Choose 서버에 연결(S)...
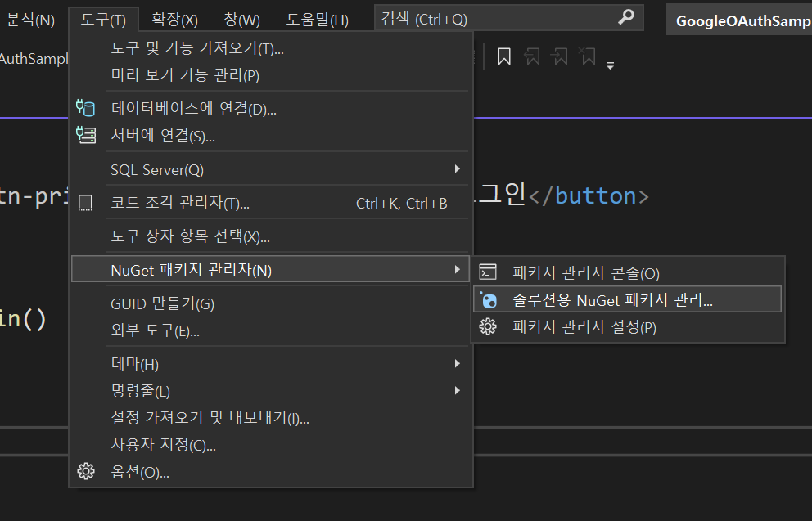Image resolution: width=812 pixels, height=521 pixels. (x=270, y=136)
